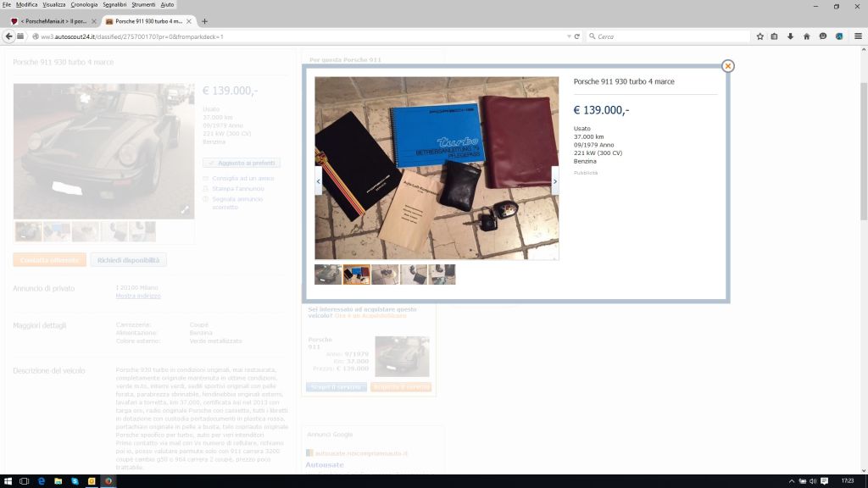
Task: Click the Stampa l'annuncio link
Action: pos(238,189)
